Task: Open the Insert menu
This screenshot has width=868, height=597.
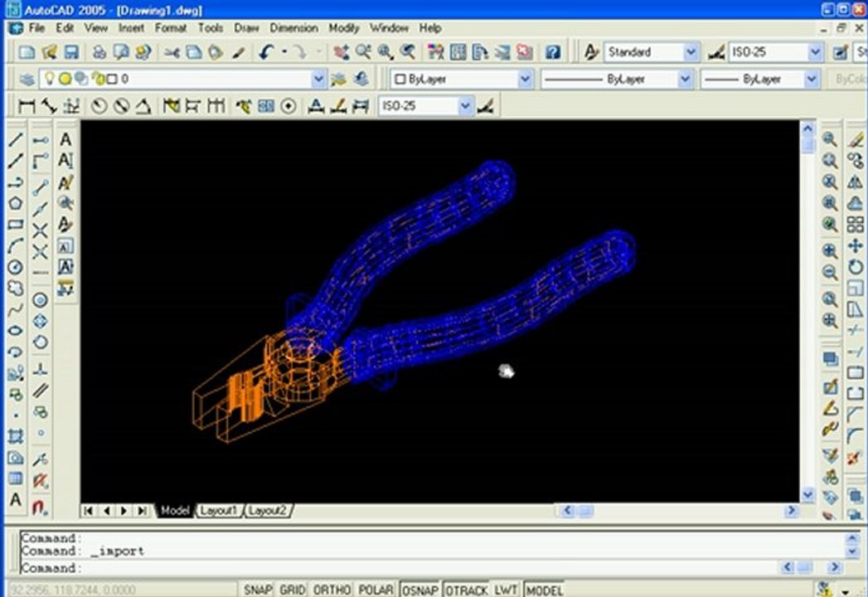Action: tap(131, 27)
